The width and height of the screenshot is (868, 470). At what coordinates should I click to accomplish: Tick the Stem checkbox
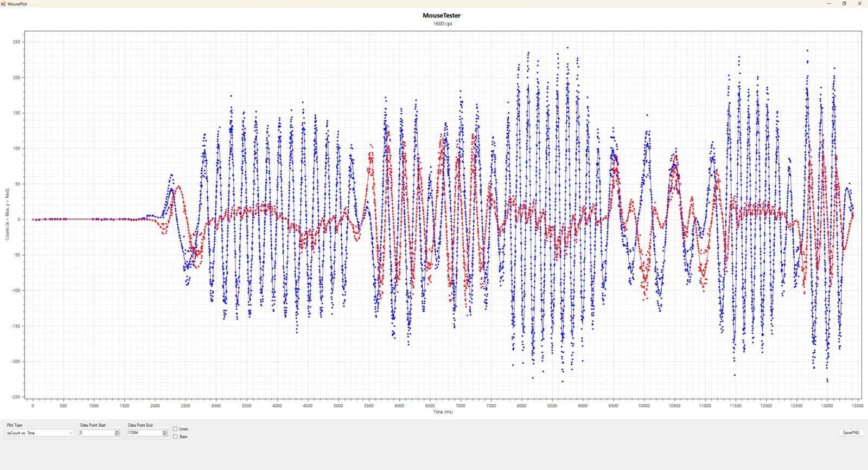[x=175, y=436]
